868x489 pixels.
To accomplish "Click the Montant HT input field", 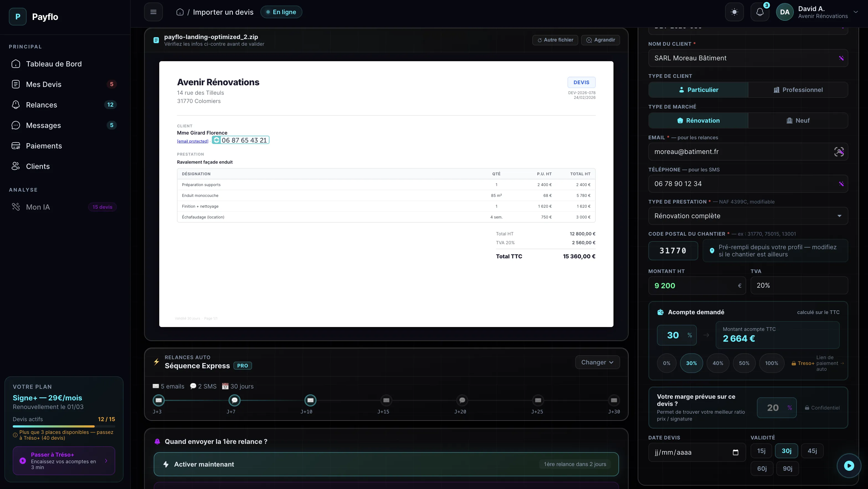I will coord(694,285).
